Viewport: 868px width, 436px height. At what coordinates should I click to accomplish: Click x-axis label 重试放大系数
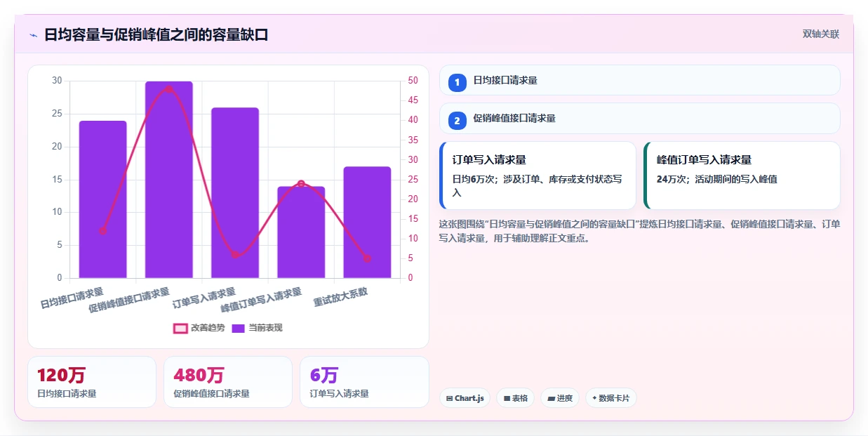point(341,296)
